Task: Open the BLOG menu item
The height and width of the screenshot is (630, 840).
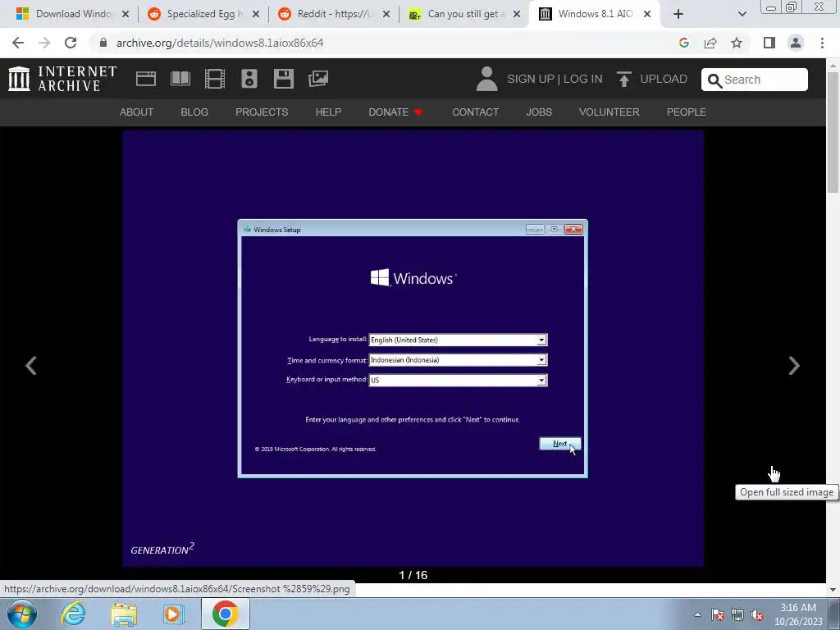Action: (x=194, y=112)
